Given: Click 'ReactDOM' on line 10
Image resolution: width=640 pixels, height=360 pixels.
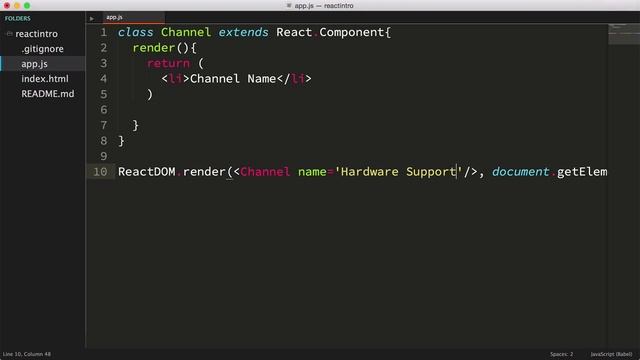Looking at the screenshot, I should [147, 172].
